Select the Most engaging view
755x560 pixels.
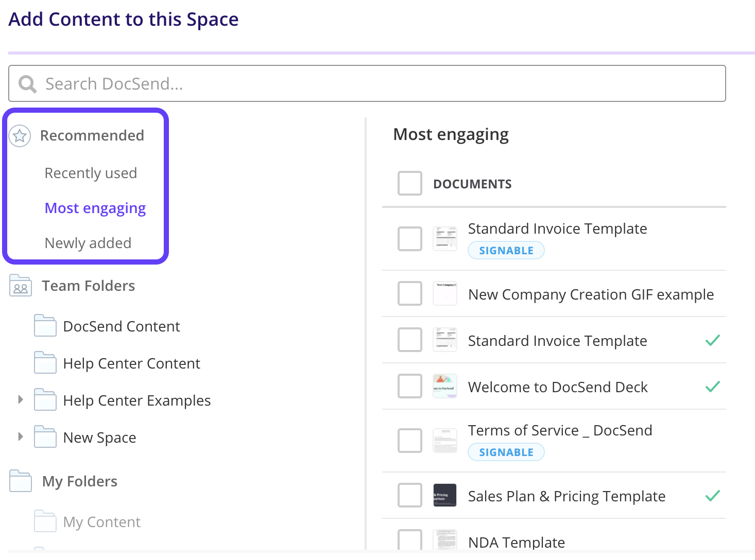click(95, 208)
